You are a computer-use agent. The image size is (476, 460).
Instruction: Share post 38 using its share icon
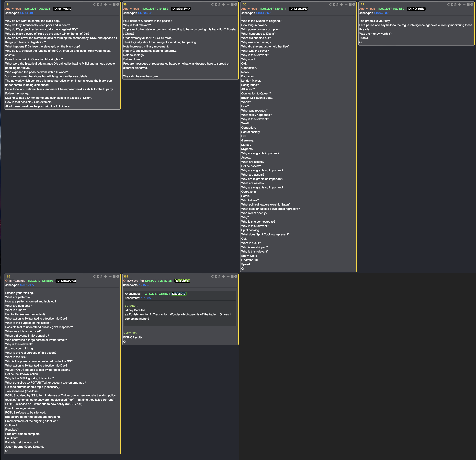tap(212, 4)
